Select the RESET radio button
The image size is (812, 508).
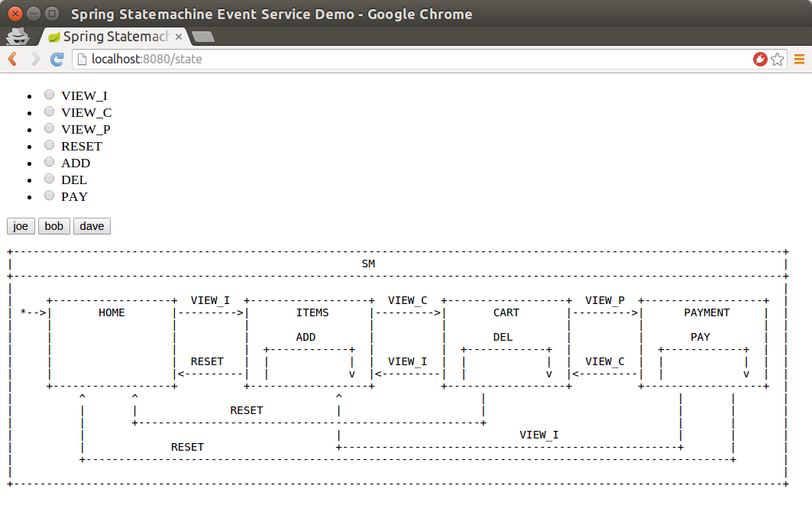(49, 145)
